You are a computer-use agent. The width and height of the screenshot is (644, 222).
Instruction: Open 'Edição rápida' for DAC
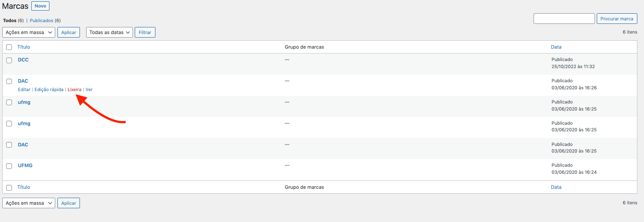(49, 89)
